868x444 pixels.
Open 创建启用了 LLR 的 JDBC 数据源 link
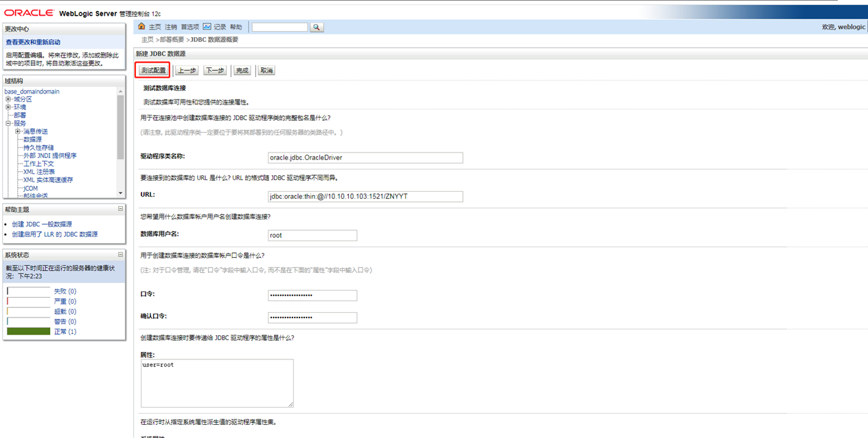point(55,234)
